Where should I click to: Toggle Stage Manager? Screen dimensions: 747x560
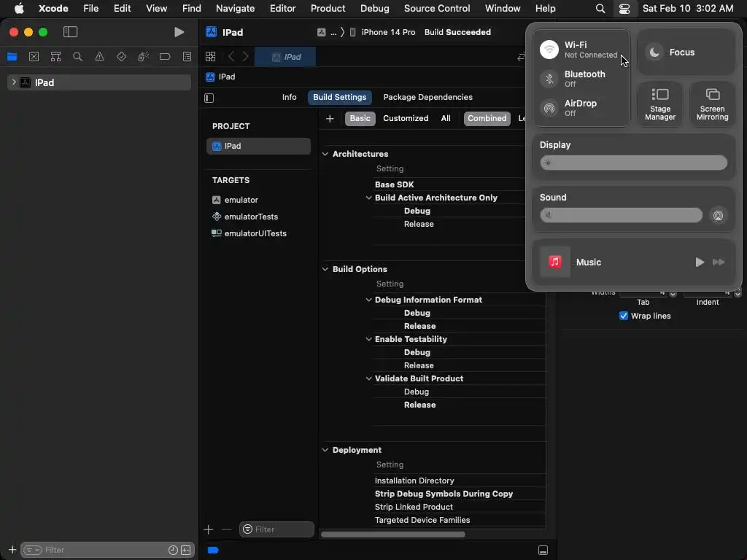point(659,104)
